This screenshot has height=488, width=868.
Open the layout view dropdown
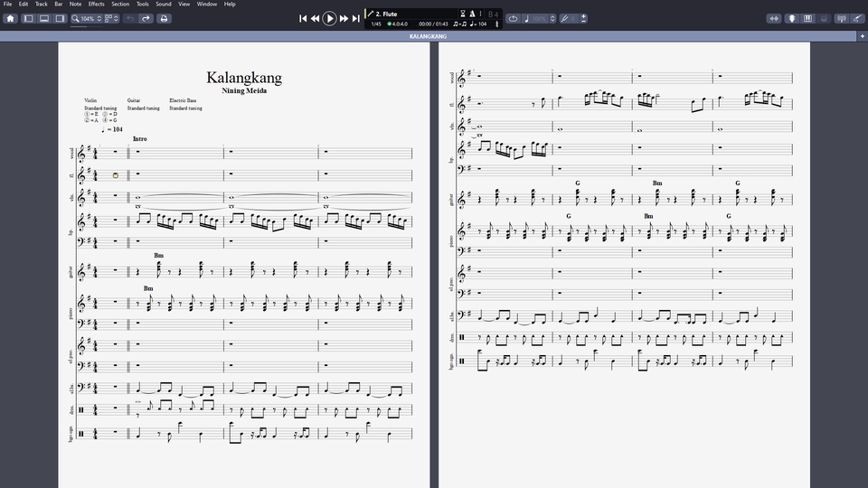111,18
